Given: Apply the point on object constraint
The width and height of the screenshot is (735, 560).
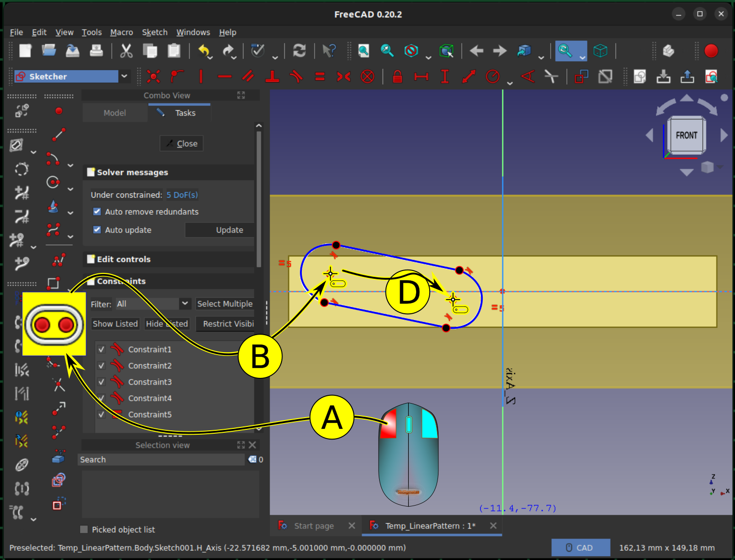Looking at the screenshot, I should (177, 76).
